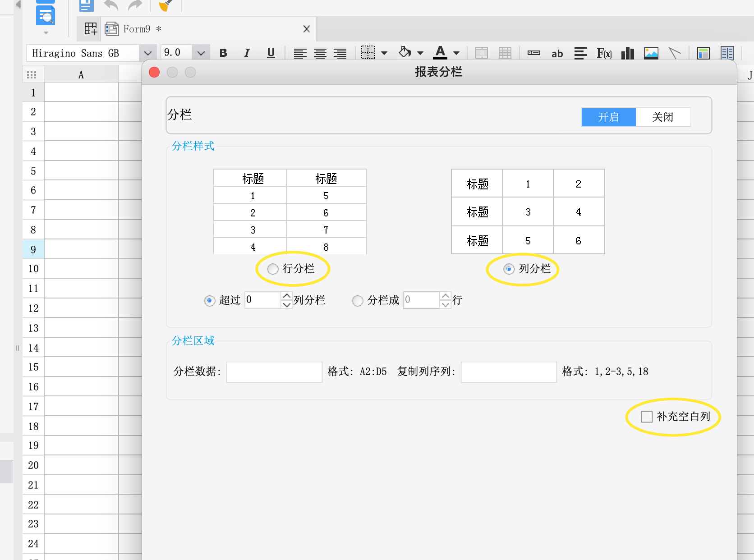Select the 分栏成 radio option
Image resolution: width=754 pixels, height=560 pixels.
(x=358, y=301)
